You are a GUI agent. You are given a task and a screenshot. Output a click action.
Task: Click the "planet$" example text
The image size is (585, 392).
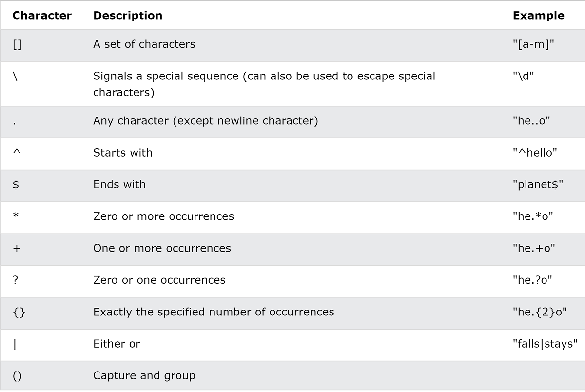(538, 185)
